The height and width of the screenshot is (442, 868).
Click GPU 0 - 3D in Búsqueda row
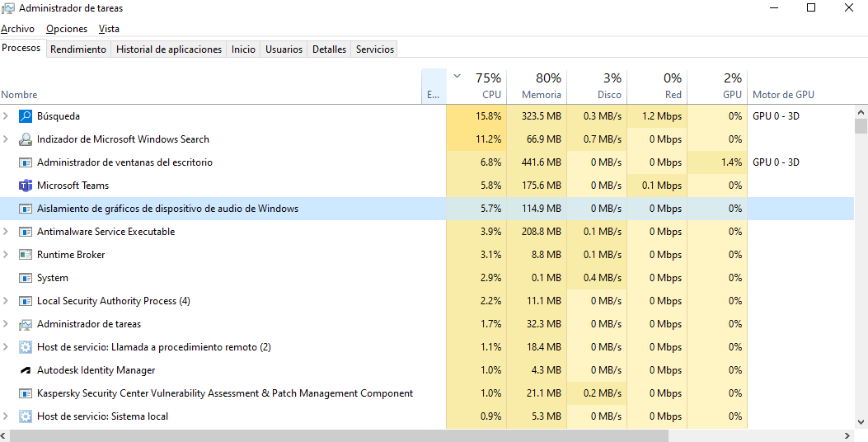click(776, 116)
